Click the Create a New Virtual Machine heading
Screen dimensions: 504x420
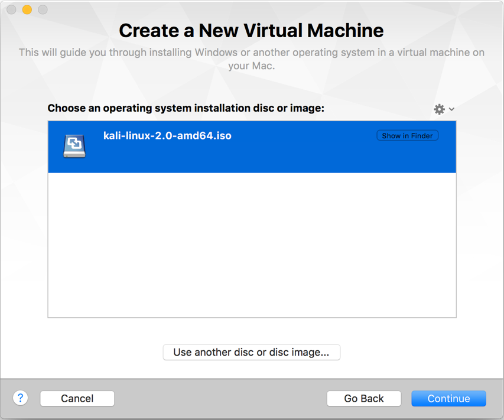(x=251, y=31)
